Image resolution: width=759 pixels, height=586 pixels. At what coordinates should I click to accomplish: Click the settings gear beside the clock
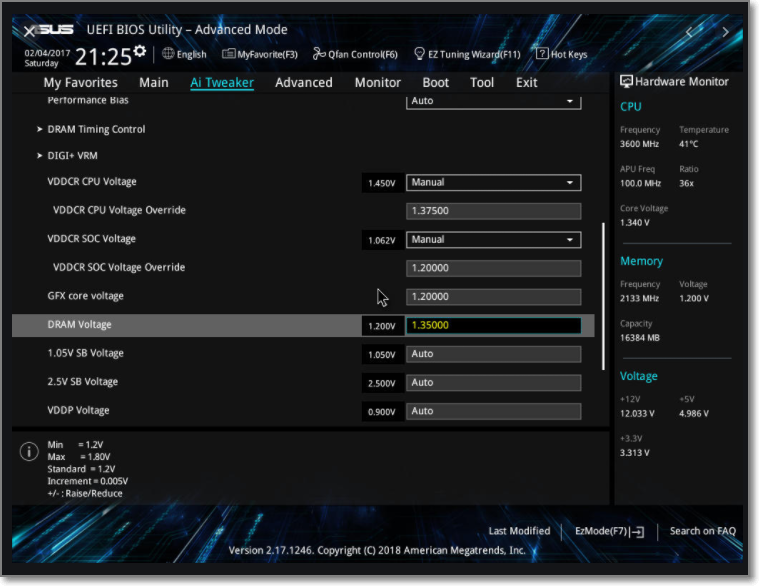[x=140, y=51]
